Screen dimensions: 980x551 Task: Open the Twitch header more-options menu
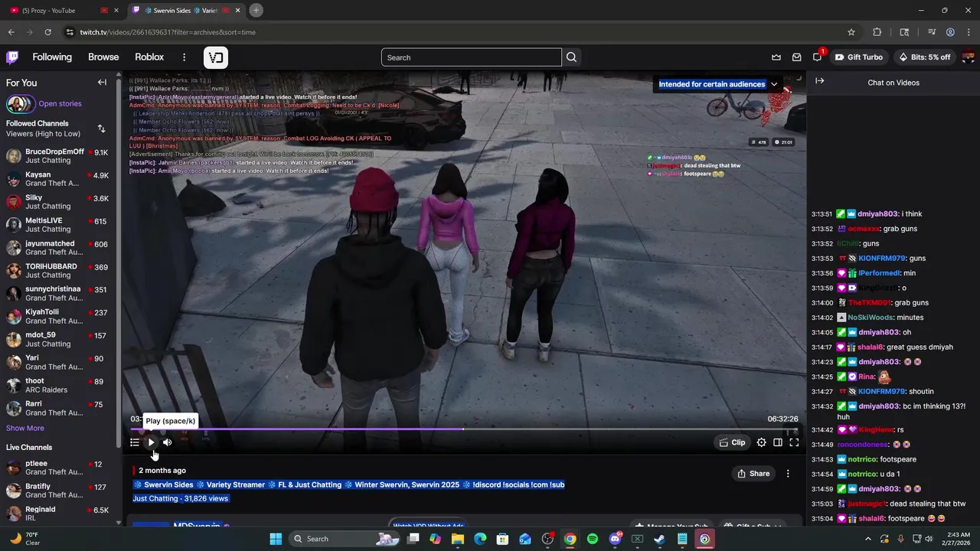(184, 57)
